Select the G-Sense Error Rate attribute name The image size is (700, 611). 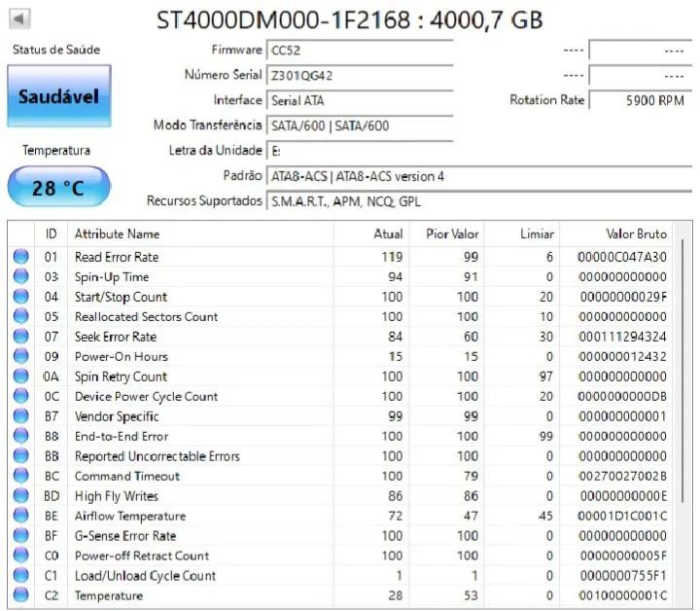[x=125, y=535]
